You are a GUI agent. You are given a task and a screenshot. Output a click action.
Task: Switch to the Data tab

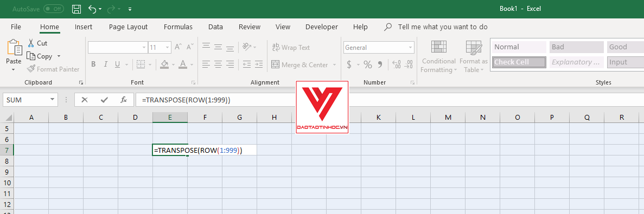tap(215, 27)
